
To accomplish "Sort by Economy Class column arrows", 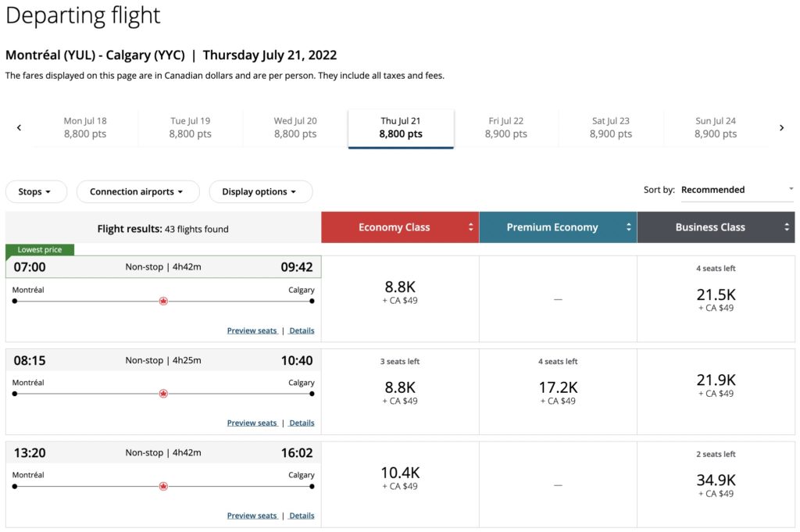I will 470,227.
